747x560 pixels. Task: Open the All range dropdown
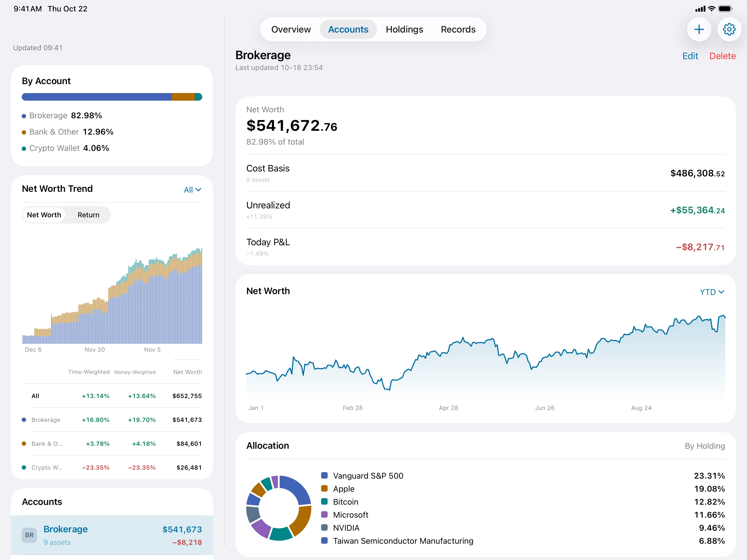192,190
